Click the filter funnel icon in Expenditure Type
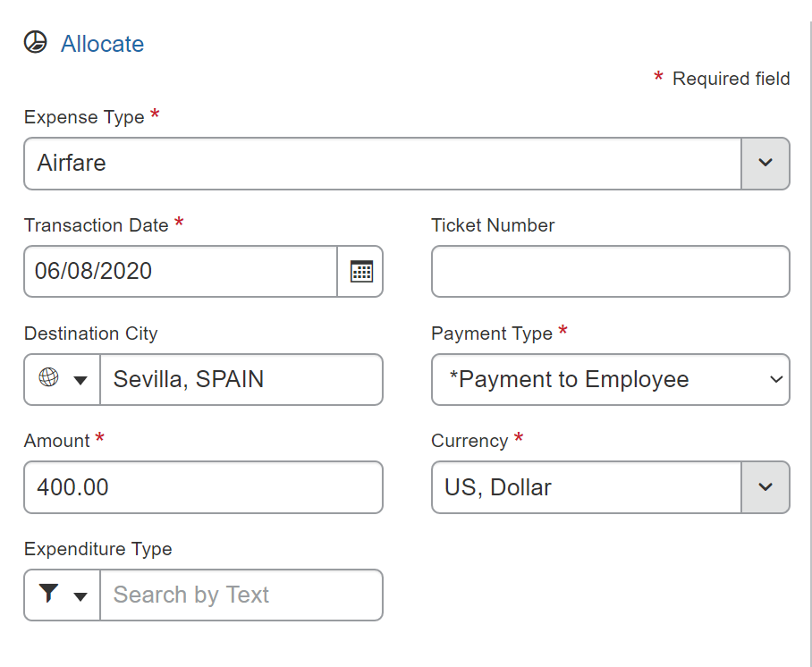Image resolution: width=812 pixels, height=667 pixels. (50, 594)
